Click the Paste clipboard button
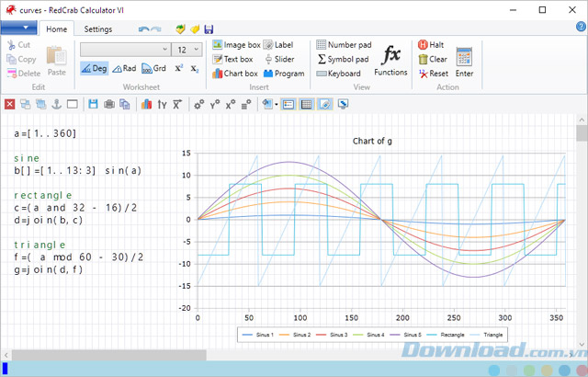 (57, 61)
